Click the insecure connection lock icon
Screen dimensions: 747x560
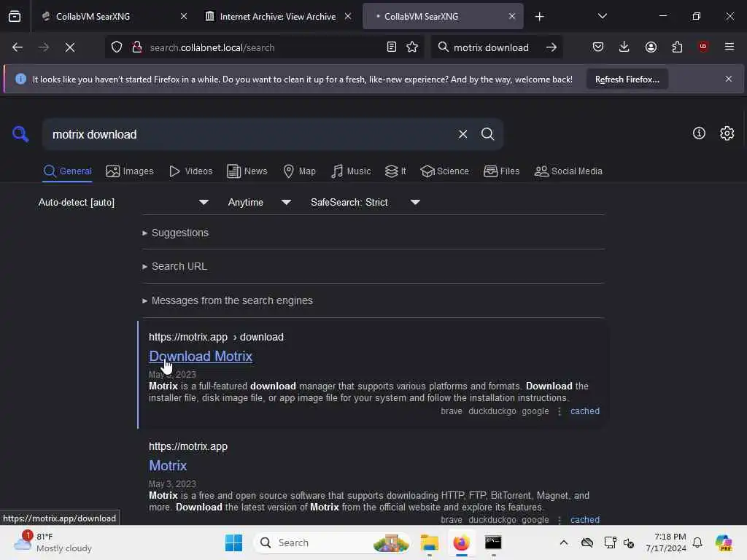tap(137, 47)
